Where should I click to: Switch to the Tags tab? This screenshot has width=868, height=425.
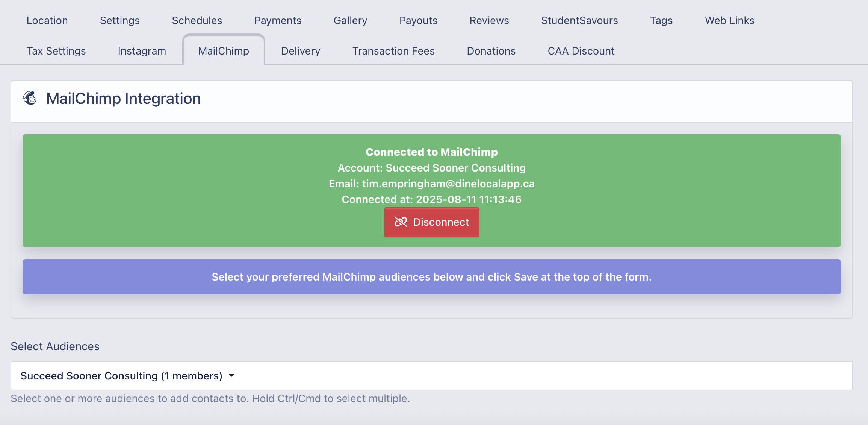661,20
